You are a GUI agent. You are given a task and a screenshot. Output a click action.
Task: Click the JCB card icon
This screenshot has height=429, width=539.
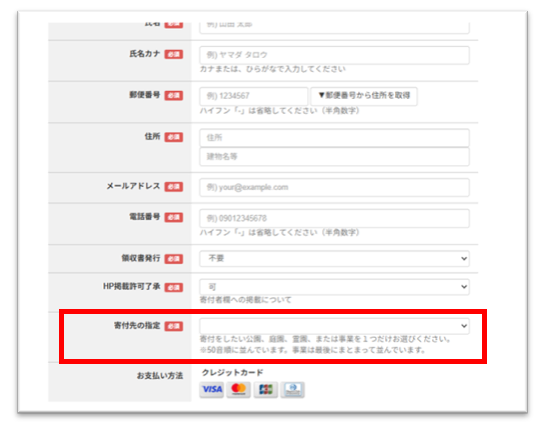(266, 389)
